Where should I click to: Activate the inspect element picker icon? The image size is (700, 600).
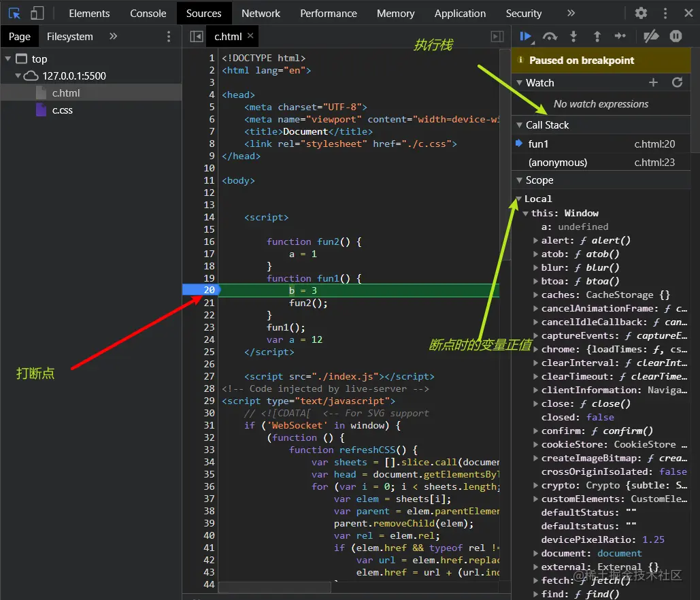14,14
